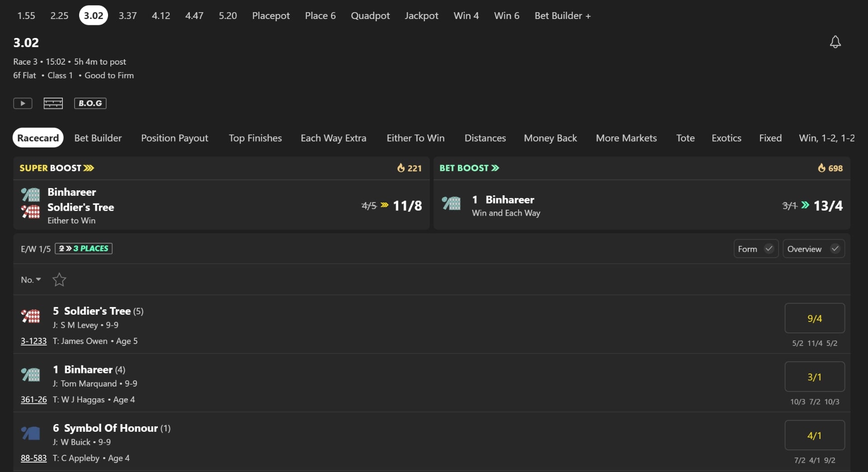Switch to the Exotics tab
This screenshot has width=868, height=472.
[726, 138]
